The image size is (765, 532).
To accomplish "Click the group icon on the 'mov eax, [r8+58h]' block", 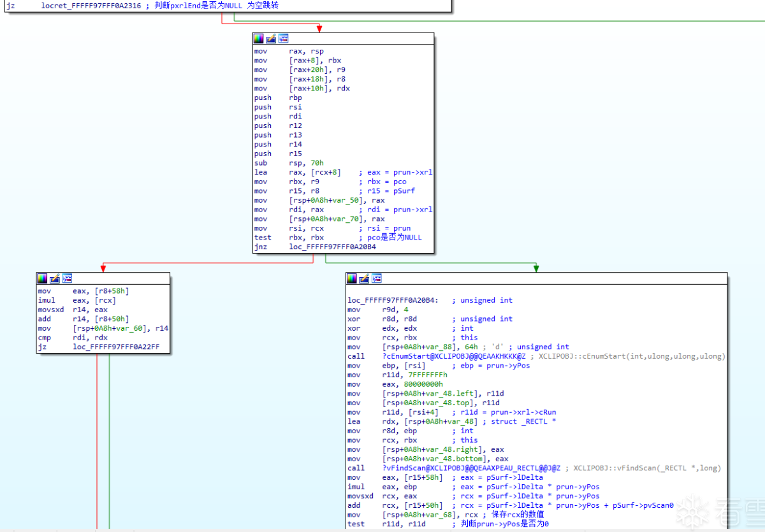I will pos(67,278).
